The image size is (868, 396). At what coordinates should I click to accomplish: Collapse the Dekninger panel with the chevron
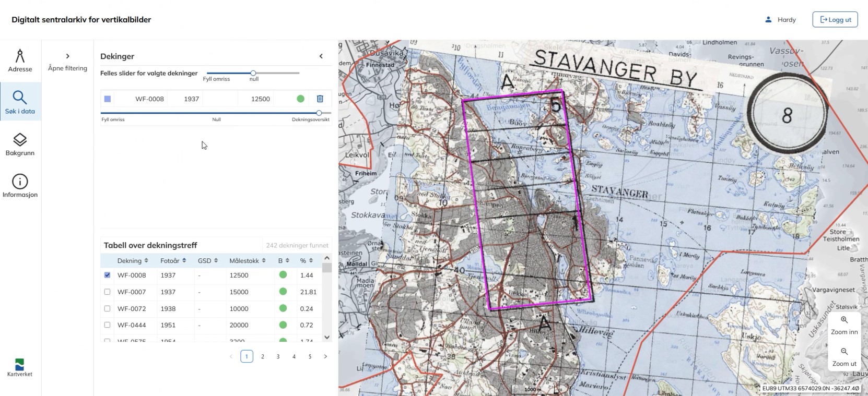pos(321,56)
